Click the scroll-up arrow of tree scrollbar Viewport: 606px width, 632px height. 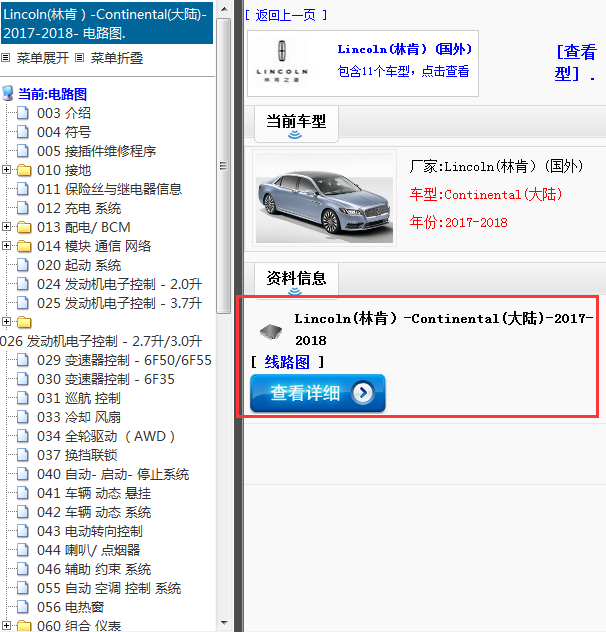(224, 9)
